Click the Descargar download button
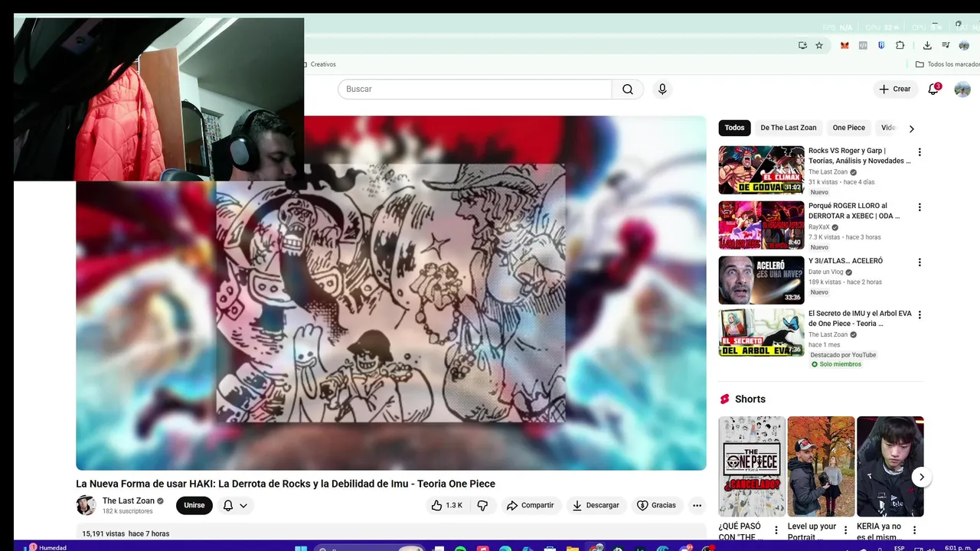 596,505
